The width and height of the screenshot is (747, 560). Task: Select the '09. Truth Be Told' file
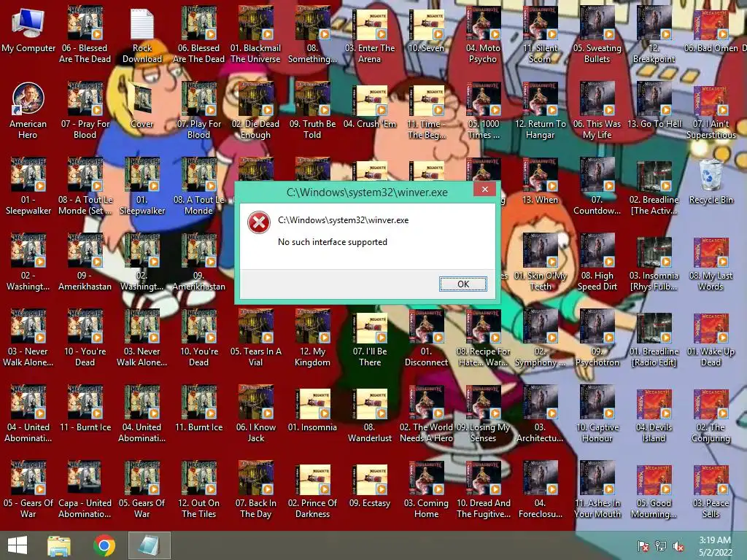click(x=312, y=111)
